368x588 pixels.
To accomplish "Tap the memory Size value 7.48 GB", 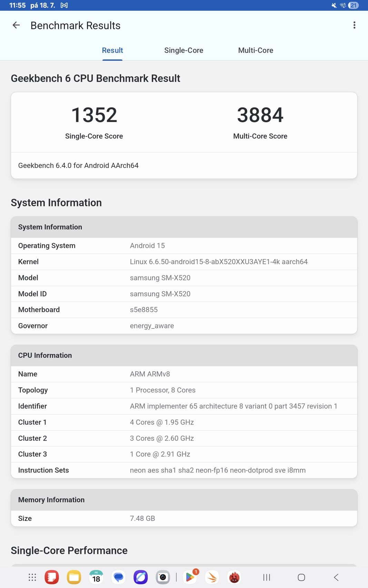I will (x=142, y=518).
